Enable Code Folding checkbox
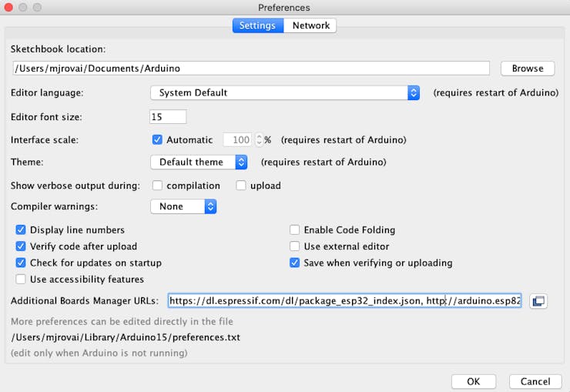Viewport: 570px width, 392px height. 295,230
